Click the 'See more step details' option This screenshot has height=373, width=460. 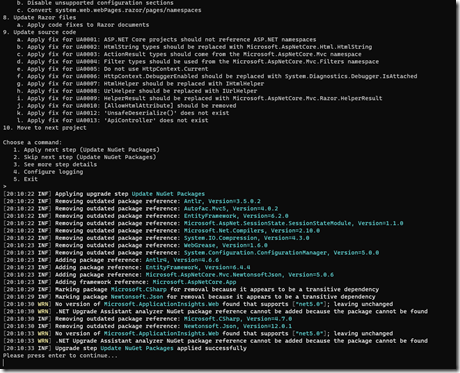coord(55,164)
